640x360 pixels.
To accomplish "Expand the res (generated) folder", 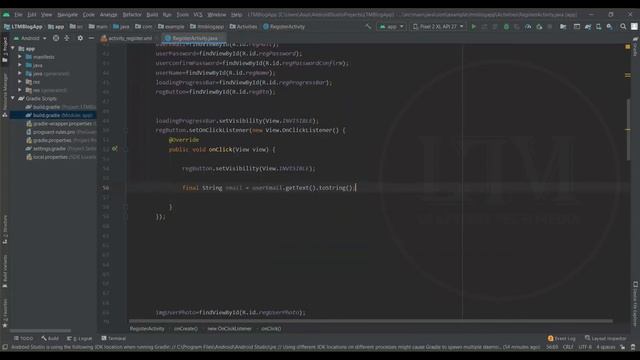I will 20,90.
